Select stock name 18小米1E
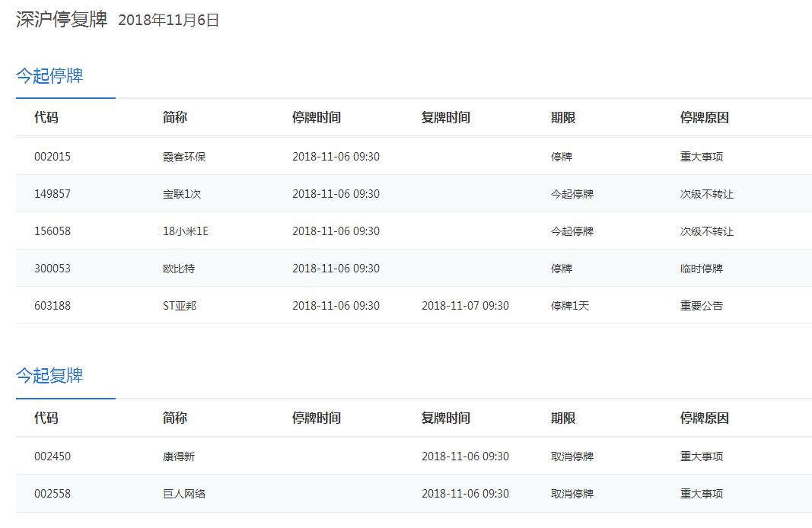The image size is (812, 528). click(185, 231)
